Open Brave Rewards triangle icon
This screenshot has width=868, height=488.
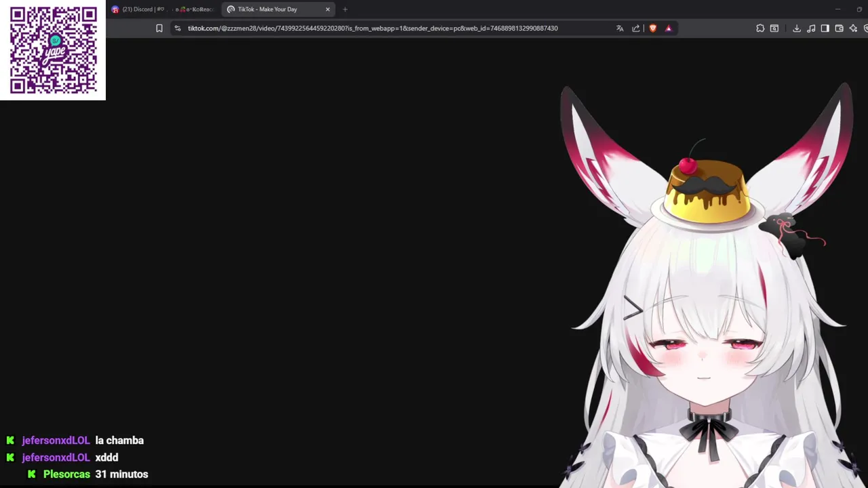(669, 28)
